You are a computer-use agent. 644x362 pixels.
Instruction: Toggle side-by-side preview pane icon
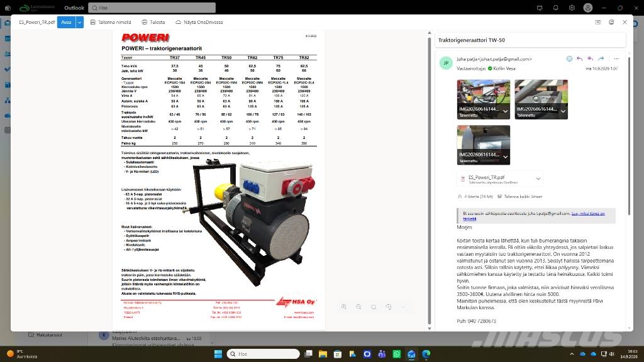pyautogui.click(x=597, y=22)
